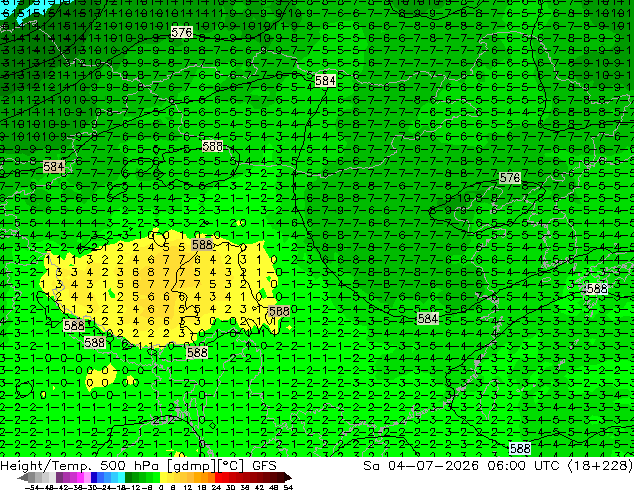Click the 588 label above the yellow region
The height and width of the screenshot is (490, 634).
pyautogui.click(x=212, y=146)
